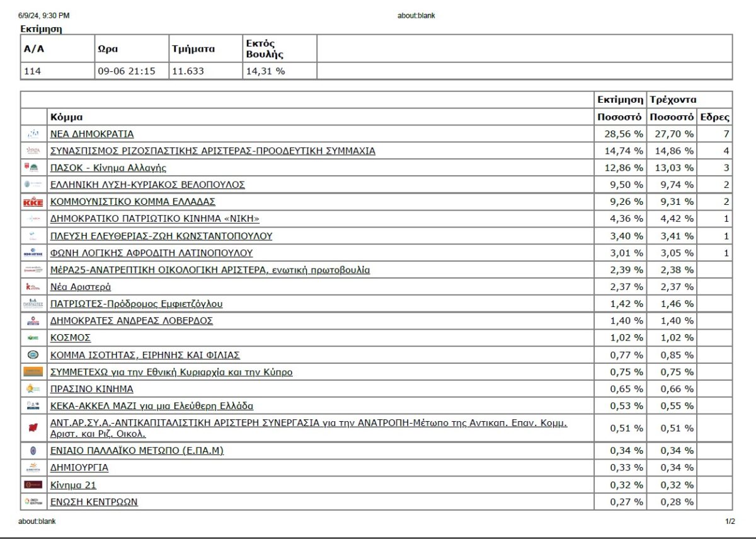Click the Ωρα header cell
This screenshot has width=756, height=539.
(x=131, y=49)
